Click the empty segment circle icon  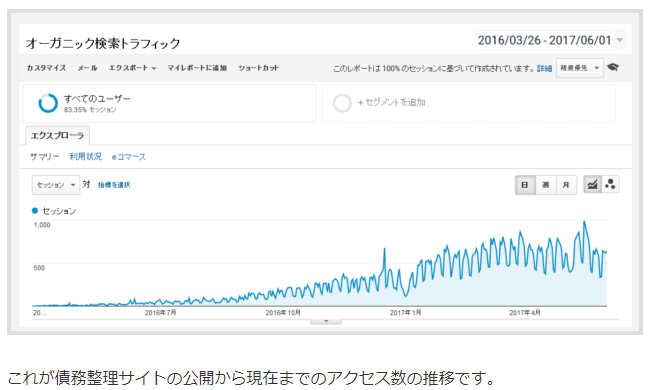click(x=342, y=103)
